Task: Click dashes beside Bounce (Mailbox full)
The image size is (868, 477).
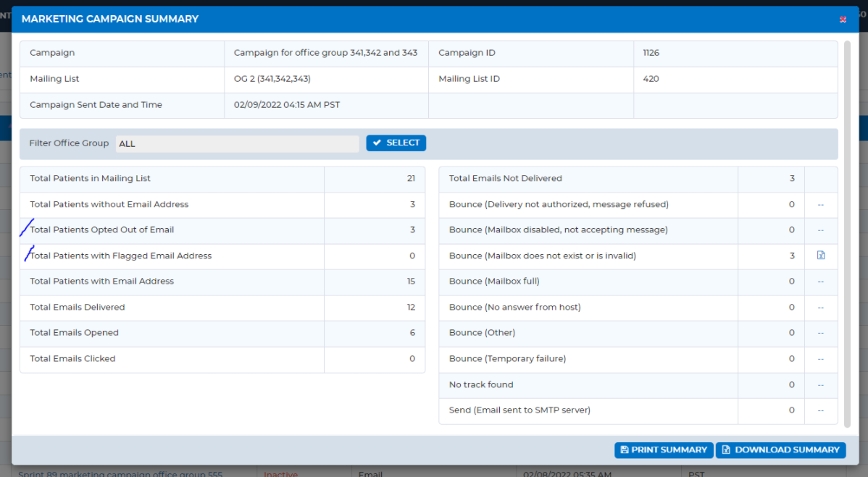Action: [x=821, y=282]
